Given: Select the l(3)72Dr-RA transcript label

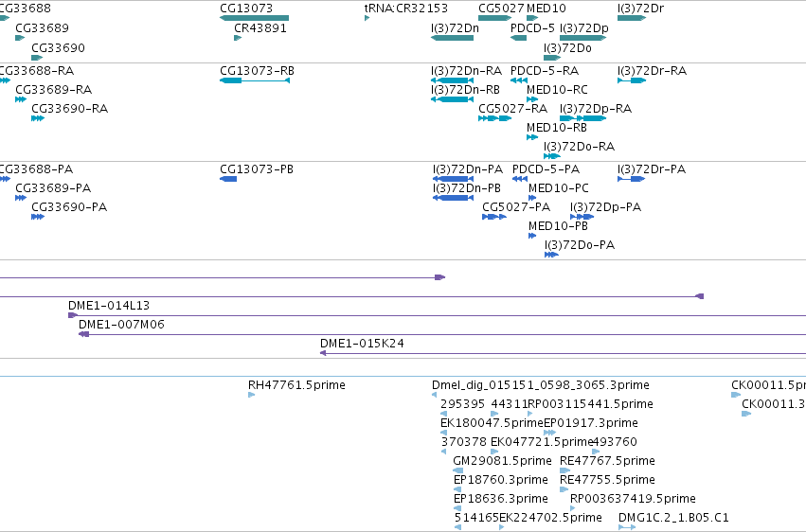Looking at the screenshot, I should coord(652,70).
